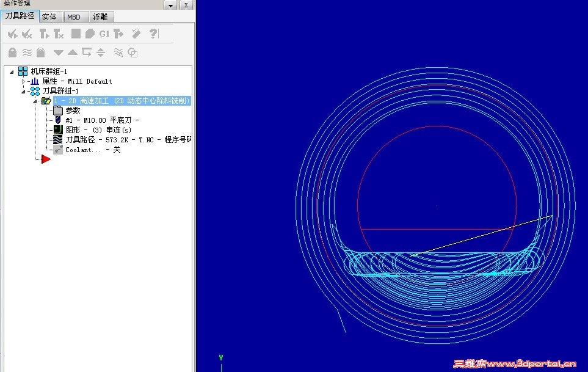
Task: Regenerate all selected operations
Action: point(44,34)
